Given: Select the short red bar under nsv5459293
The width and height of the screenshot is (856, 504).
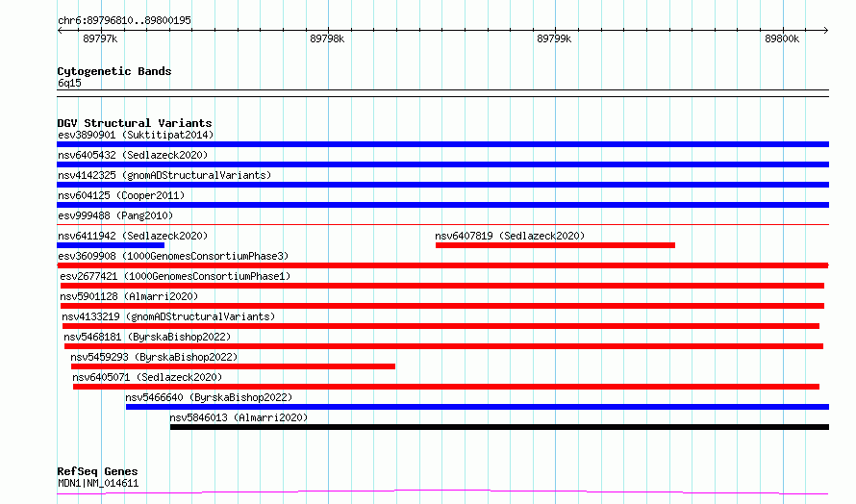Looking at the screenshot, I should pos(233,366).
